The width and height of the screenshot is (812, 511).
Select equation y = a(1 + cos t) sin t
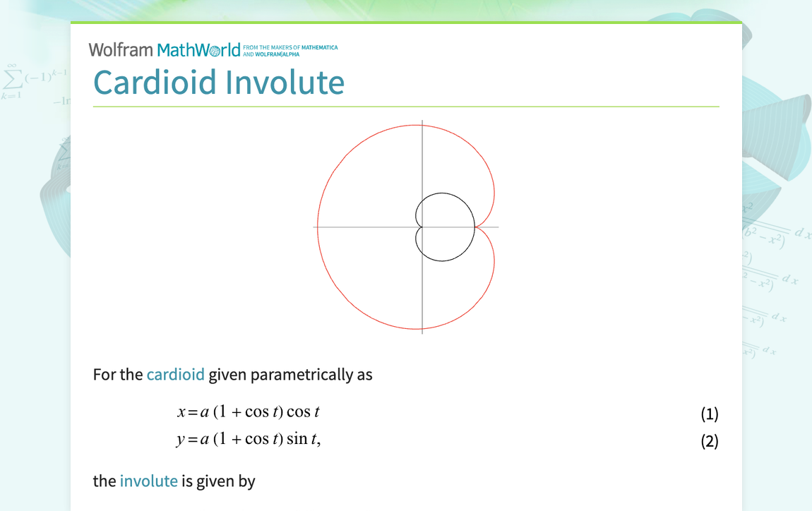(x=249, y=438)
